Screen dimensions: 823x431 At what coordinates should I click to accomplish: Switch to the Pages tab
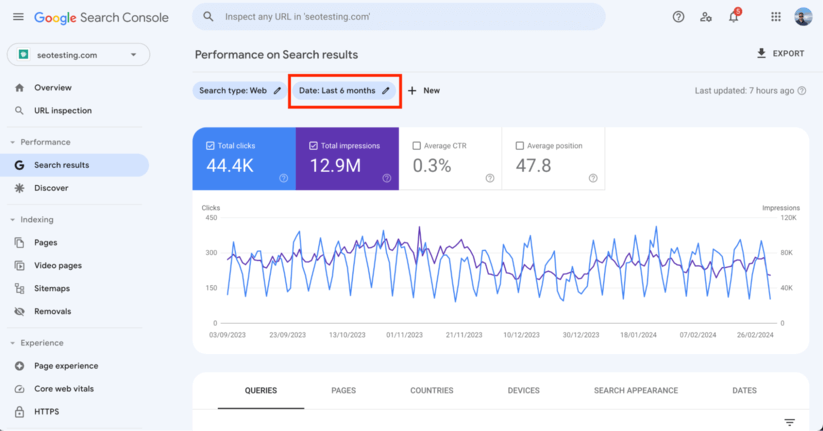click(343, 391)
